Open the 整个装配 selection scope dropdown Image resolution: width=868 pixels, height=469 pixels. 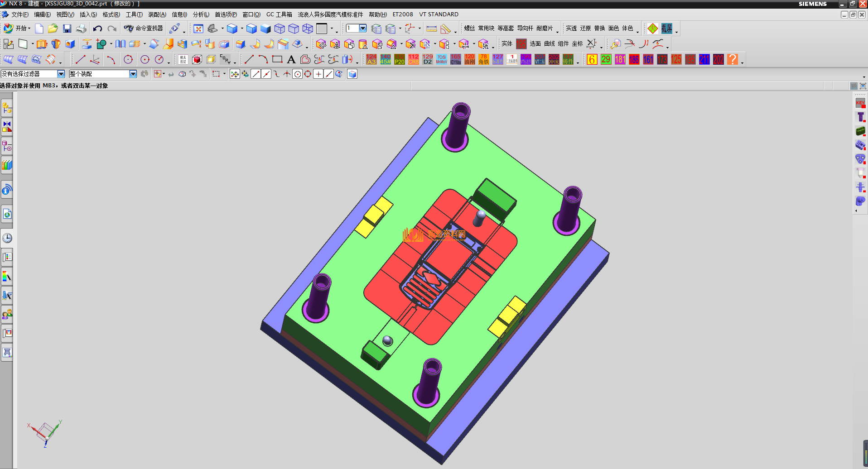133,74
